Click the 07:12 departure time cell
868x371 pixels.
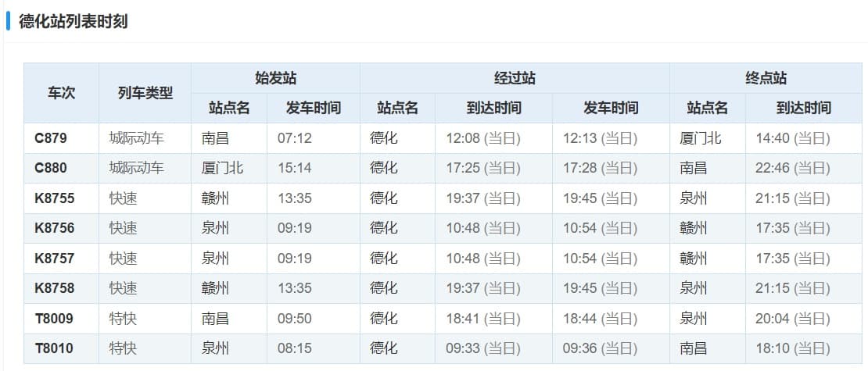point(295,138)
